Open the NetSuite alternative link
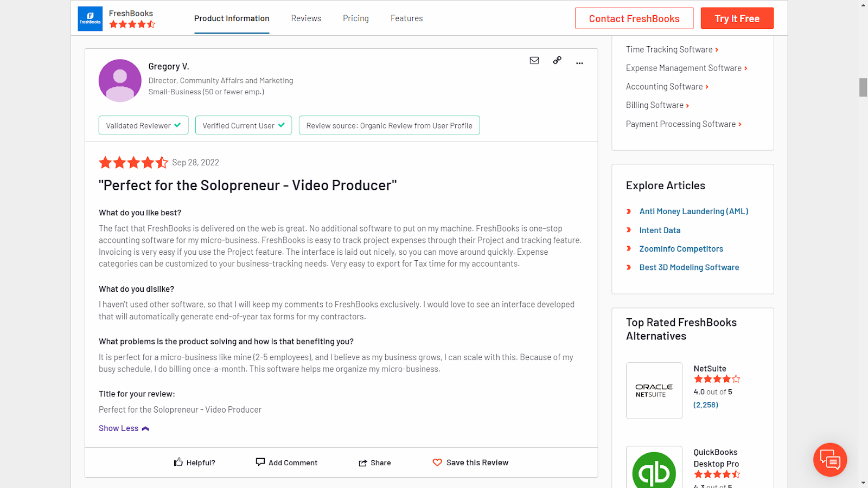868x488 pixels. point(710,369)
